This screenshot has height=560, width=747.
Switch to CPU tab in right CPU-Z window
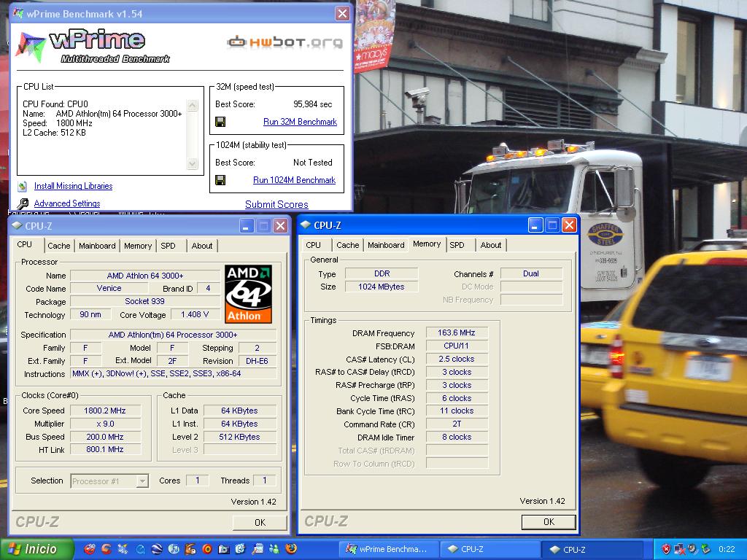(x=313, y=245)
